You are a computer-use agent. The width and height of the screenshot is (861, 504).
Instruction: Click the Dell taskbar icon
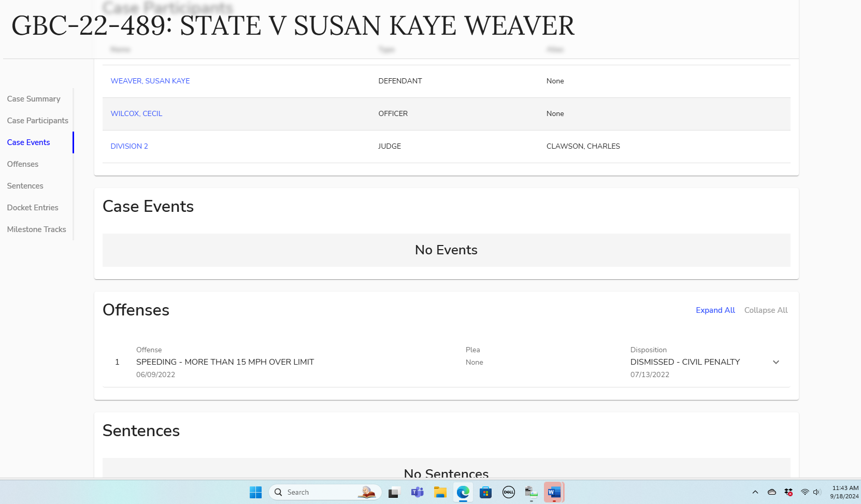coord(508,492)
